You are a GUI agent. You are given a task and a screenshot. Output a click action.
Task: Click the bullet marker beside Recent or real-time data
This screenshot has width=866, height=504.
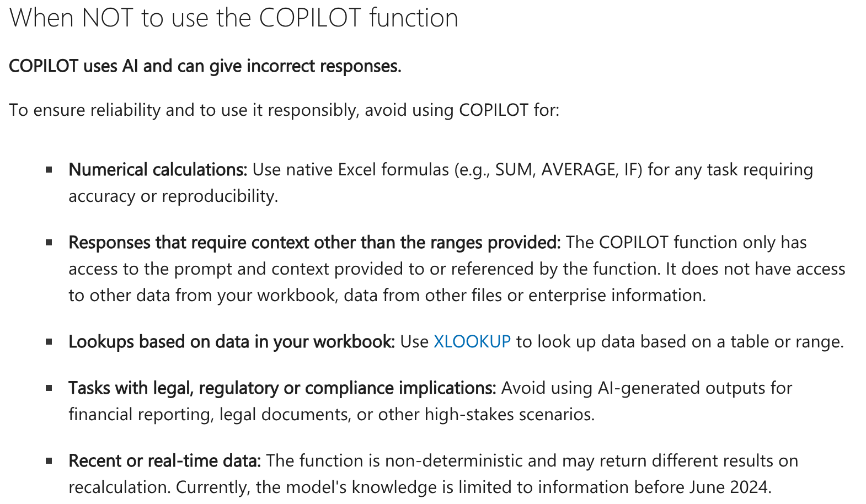coord(49,461)
